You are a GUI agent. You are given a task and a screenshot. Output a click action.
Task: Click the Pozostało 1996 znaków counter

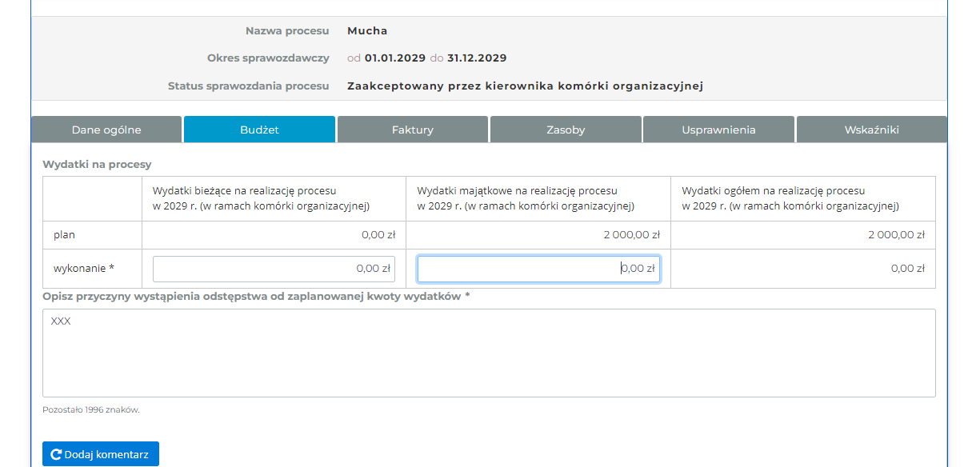[x=91, y=410]
